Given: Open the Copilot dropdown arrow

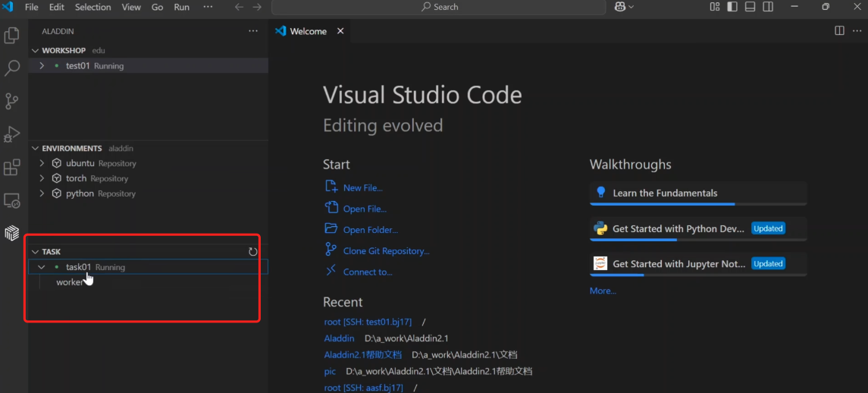Looking at the screenshot, I should click(631, 7).
